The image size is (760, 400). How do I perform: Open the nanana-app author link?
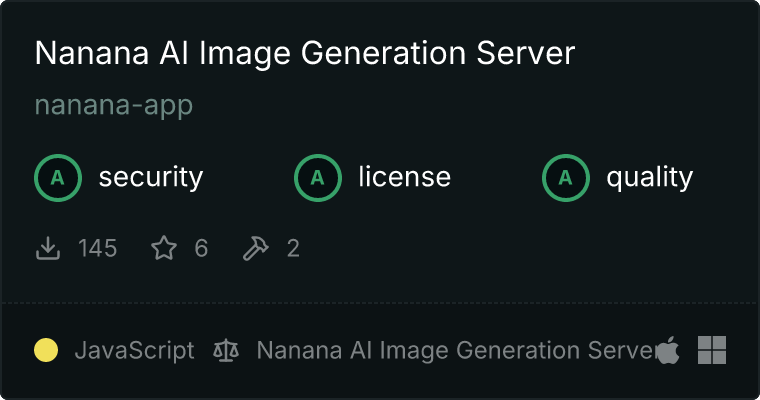(114, 105)
